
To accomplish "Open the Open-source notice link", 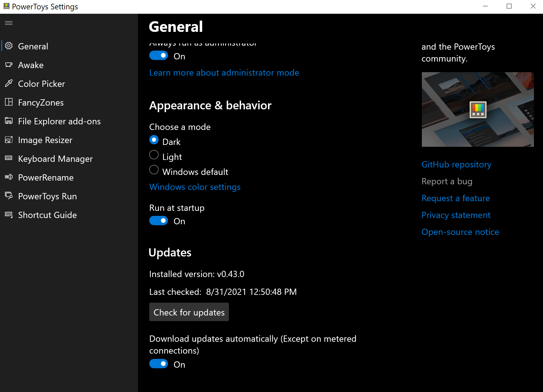I will pos(460,232).
